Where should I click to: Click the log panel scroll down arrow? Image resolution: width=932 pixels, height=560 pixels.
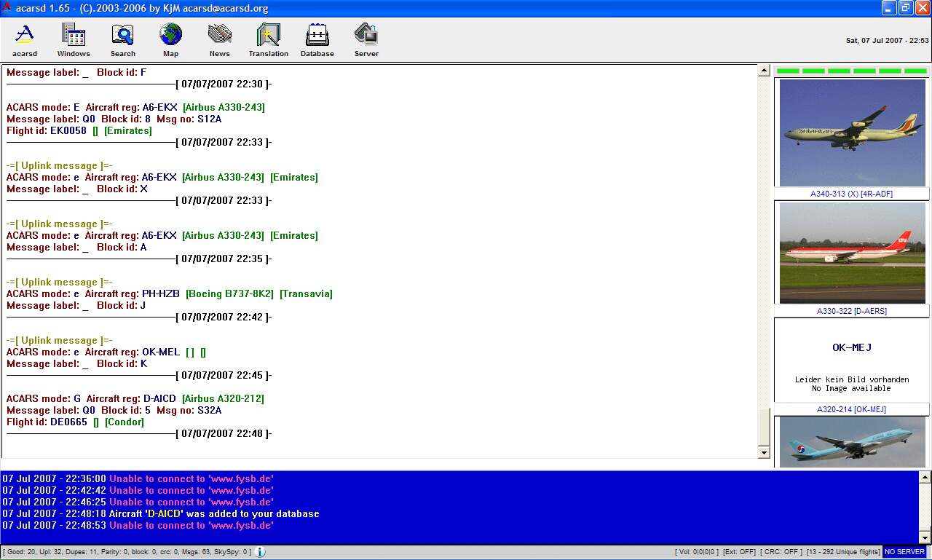pos(925,537)
